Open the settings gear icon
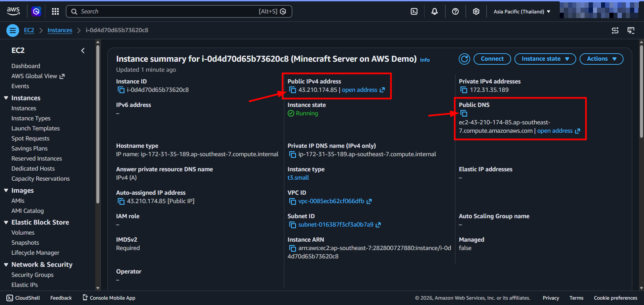Screen dimensions: 644x305 pyautogui.click(x=476, y=11)
